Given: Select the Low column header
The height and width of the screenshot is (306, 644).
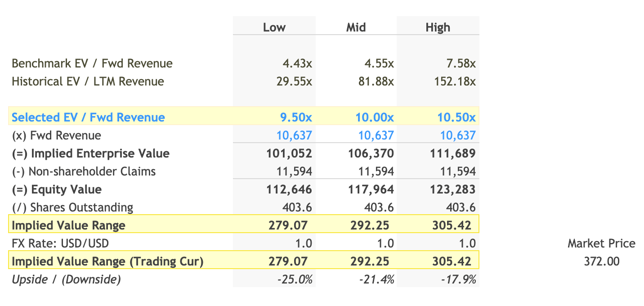Looking at the screenshot, I should coord(274,27).
